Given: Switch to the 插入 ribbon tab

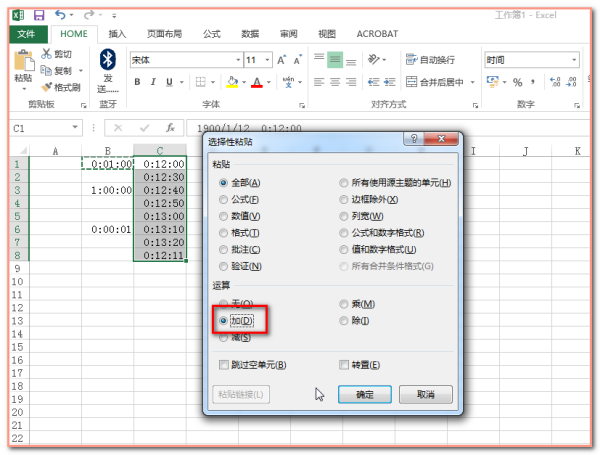Looking at the screenshot, I should 117,34.
